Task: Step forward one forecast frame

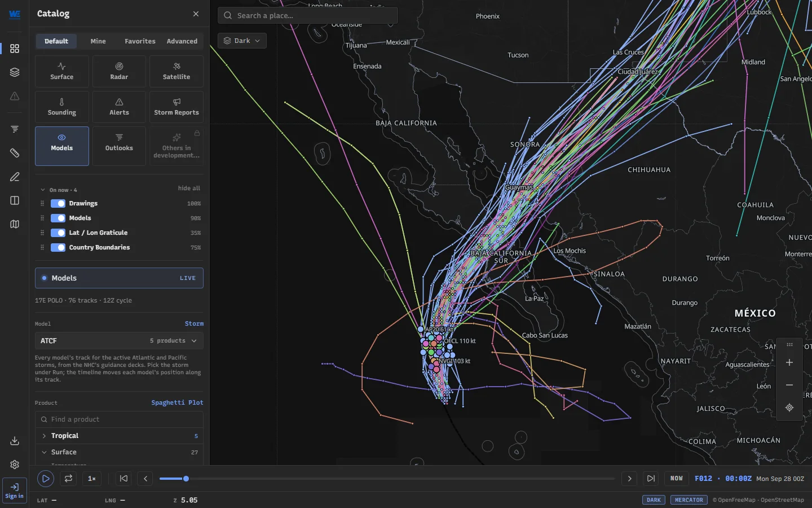Action: [x=629, y=479]
